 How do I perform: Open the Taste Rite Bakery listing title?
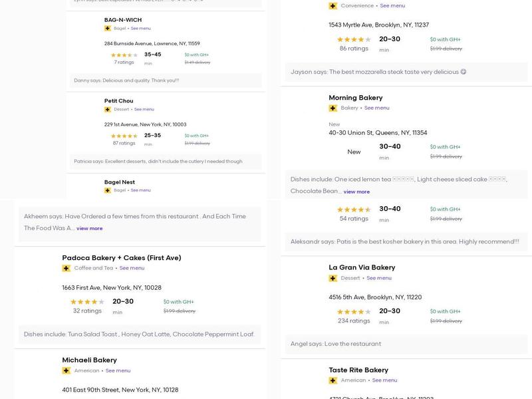pos(358,370)
